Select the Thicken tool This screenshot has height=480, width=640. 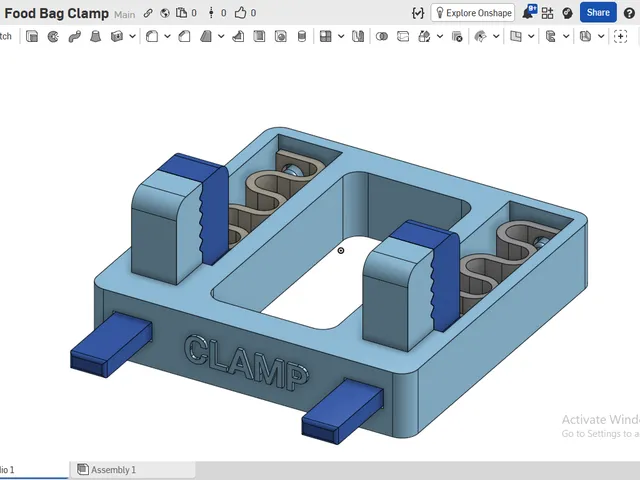click(x=117, y=37)
